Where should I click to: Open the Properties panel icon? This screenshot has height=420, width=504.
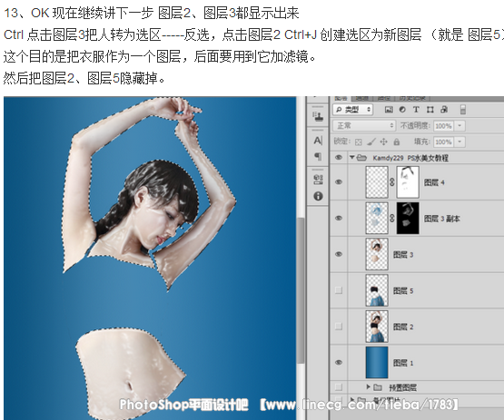(x=318, y=180)
